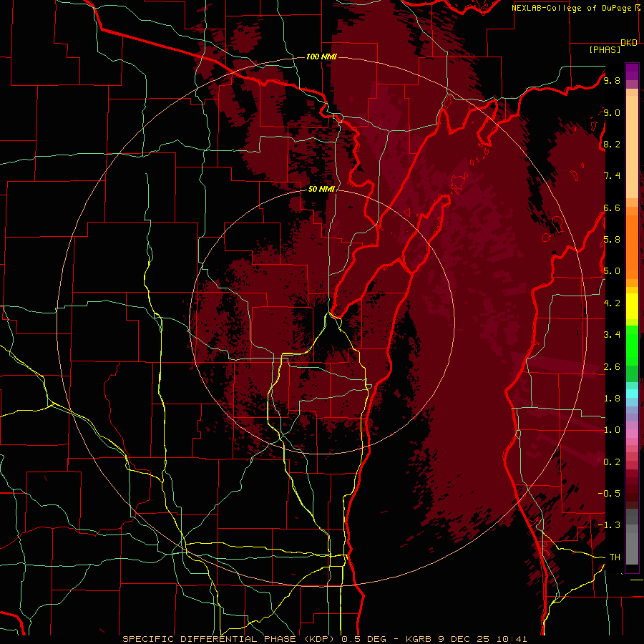Click the 2.6 value on the legend
The image size is (644, 644).
point(612,367)
